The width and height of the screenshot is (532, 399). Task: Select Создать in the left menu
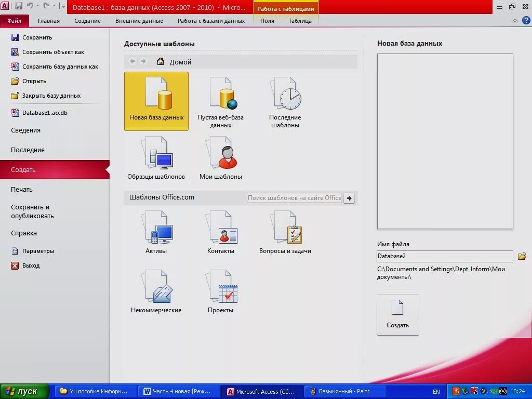click(x=55, y=170)
